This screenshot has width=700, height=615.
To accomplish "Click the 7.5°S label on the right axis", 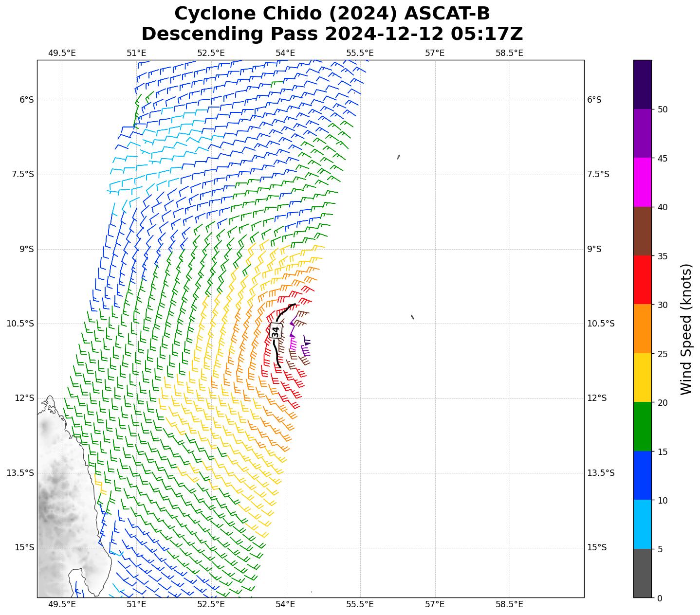I will [x=598, y=174].
